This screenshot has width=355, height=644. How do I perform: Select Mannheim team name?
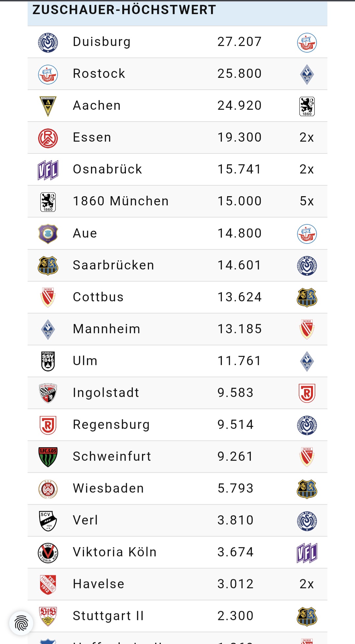pos(106,329)
